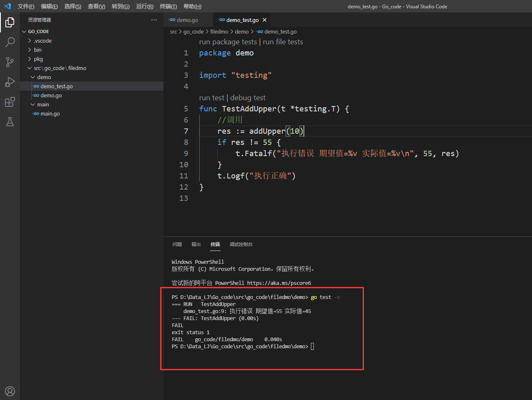The width and height of the screenshot is (532, 400).
Task: Open the Run and Debug view icon
Action: coord(10,82)
